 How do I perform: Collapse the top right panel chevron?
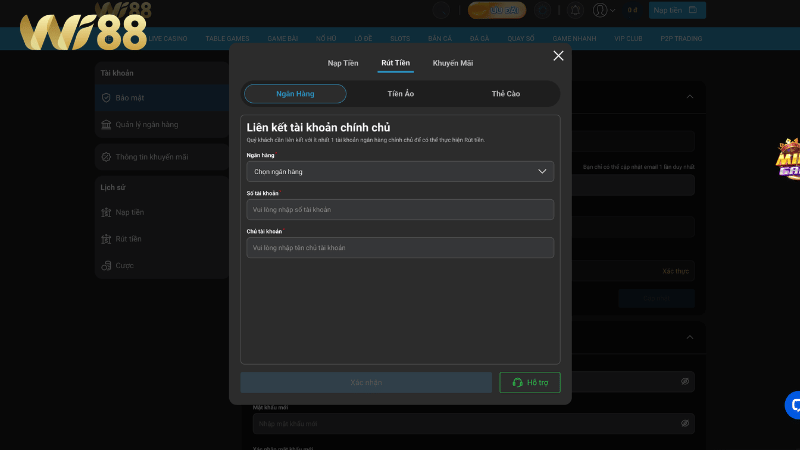coord(689,97)
